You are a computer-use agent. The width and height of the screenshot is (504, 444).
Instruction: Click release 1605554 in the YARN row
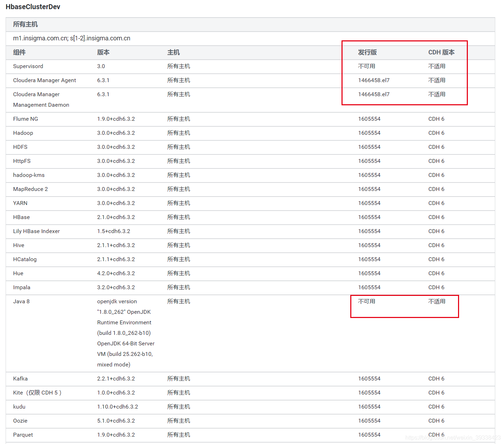369,203
